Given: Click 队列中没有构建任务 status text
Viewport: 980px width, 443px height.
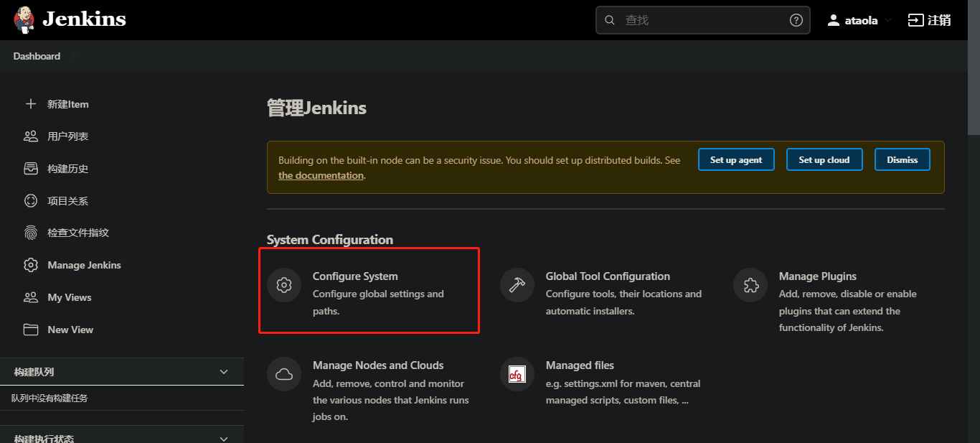Looking at the screenshot, I should tap(50, 398).
